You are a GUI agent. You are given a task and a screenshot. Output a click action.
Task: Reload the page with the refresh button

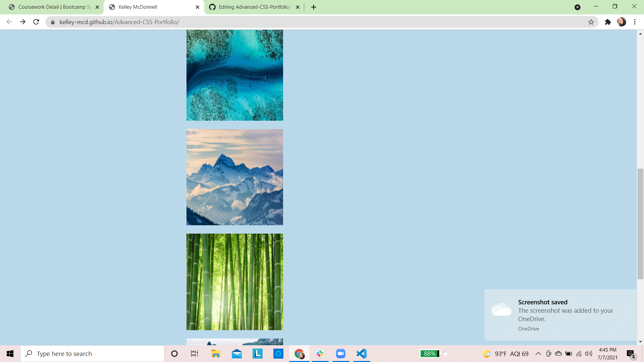(x=36, y=22)
